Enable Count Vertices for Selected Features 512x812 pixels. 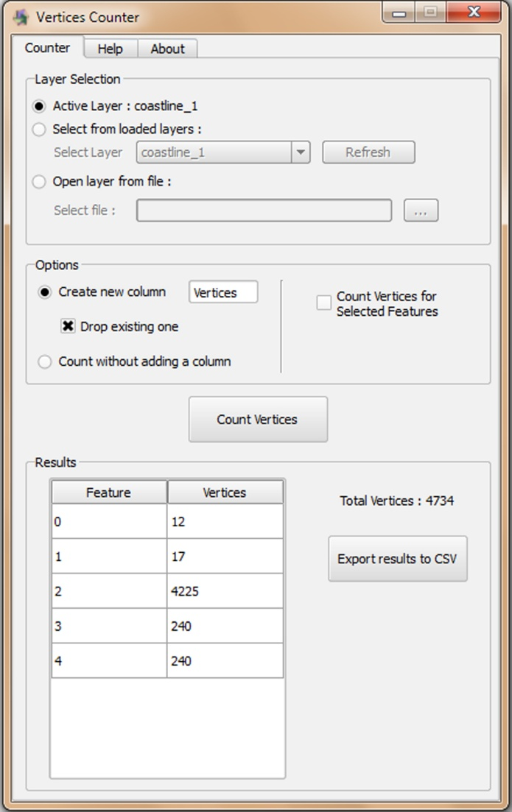click(324, 303)
